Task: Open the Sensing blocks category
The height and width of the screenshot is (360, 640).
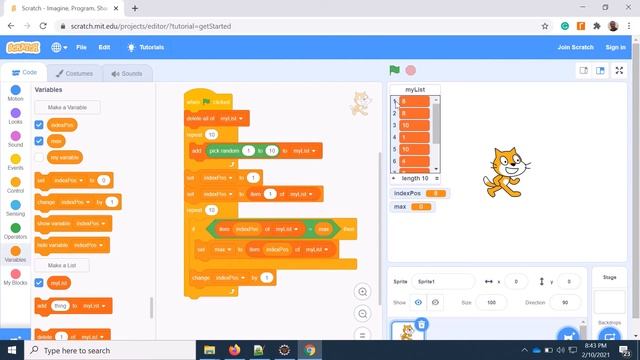Action: tap(16, 208)
